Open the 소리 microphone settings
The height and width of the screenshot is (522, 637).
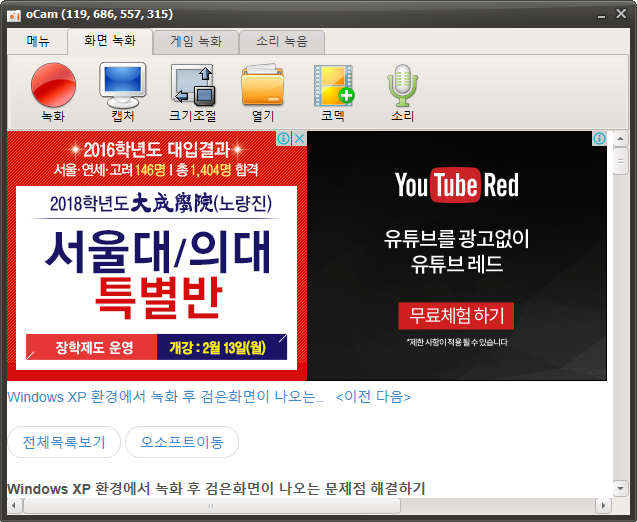click(402, 92)
